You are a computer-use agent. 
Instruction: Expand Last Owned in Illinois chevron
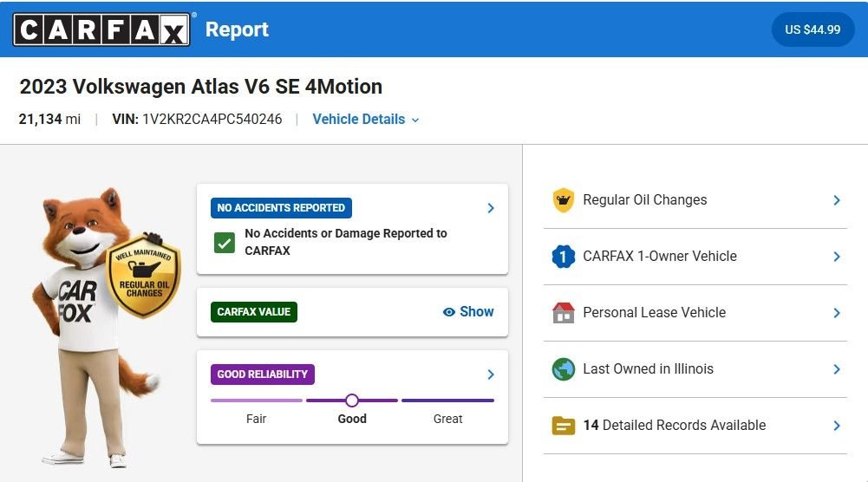tap(837, 369)
